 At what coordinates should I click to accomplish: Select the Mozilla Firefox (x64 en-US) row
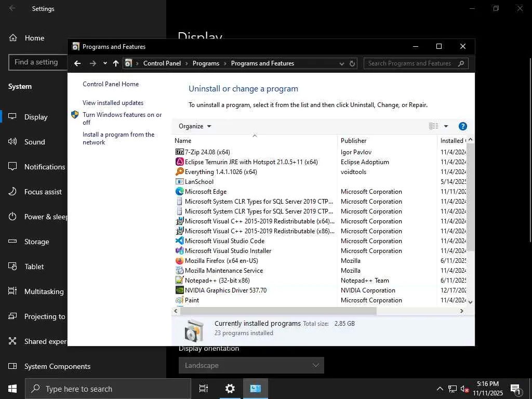click(x=321, y=261)
